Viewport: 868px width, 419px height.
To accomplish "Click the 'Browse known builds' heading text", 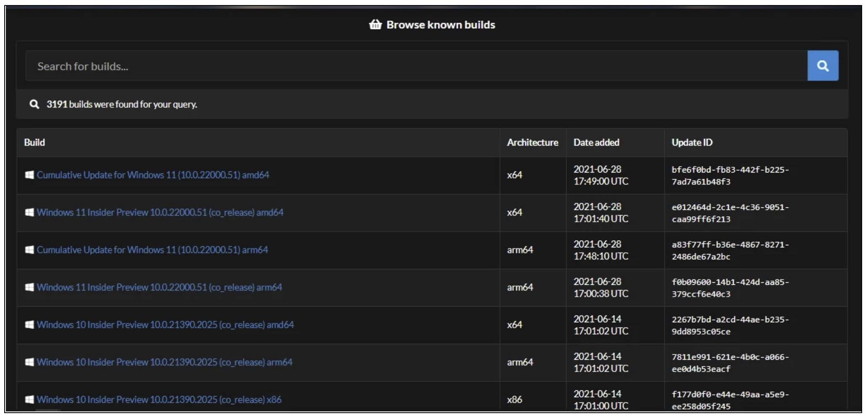I will [x=441, y=25].
